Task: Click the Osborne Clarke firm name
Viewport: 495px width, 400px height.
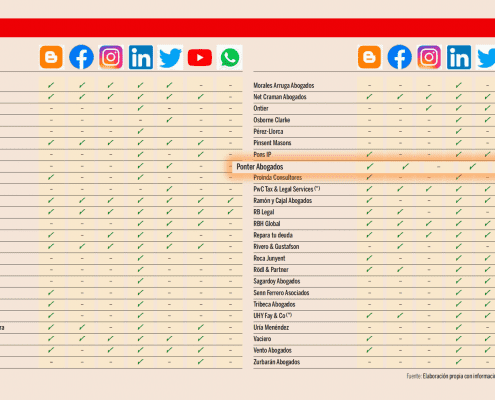Action: pos(271,120)
